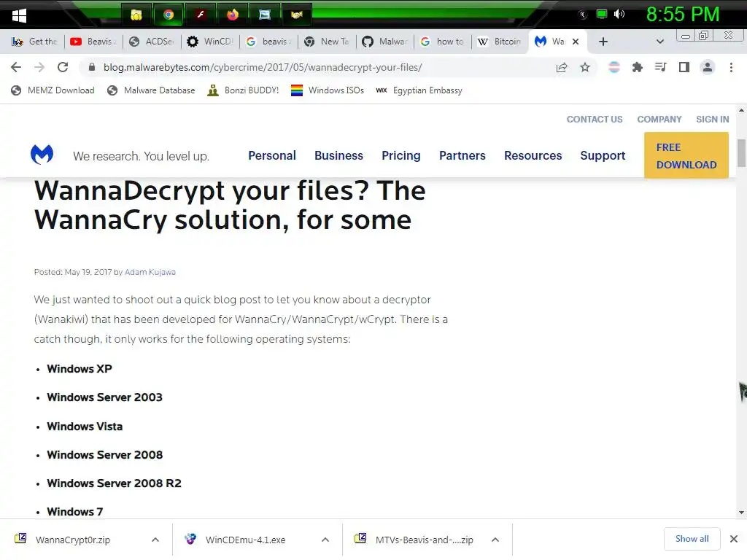This screenshot has height=560, width=747.
Task: Click the 8:55 PM clock
Action: (682, 15)
